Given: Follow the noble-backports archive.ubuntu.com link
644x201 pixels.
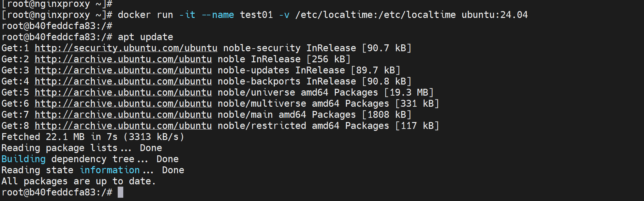Looking at the screenshot, I should (x=123, y=82).
